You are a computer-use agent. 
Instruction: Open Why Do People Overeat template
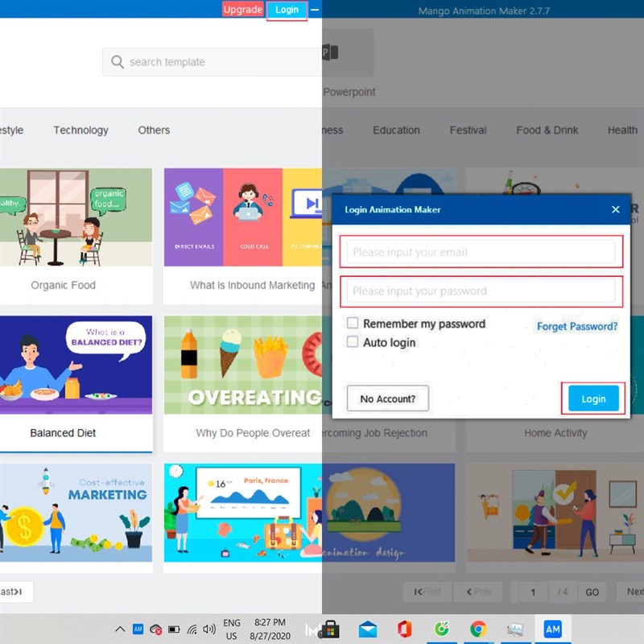click(243, 365)
